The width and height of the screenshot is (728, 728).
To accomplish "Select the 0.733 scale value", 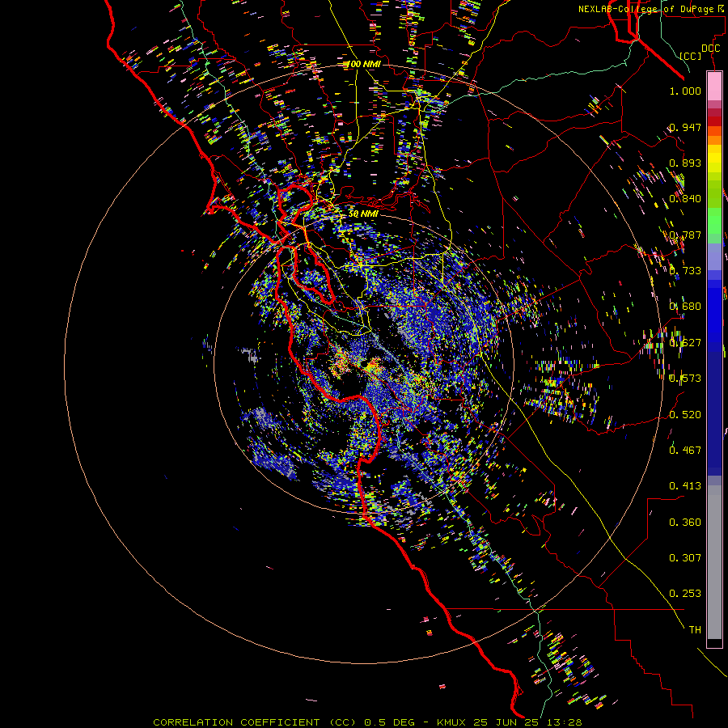I will (685, 271).
